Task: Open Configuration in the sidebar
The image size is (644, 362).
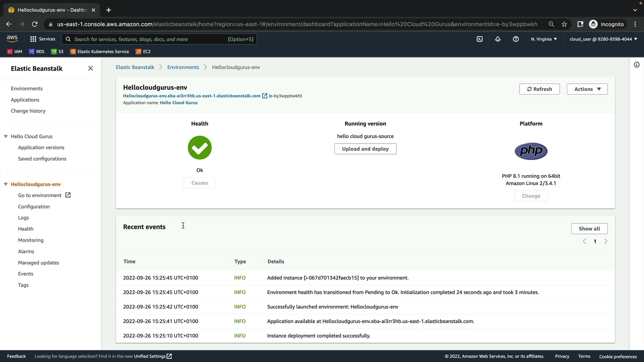Action: (x=34, y=206)
